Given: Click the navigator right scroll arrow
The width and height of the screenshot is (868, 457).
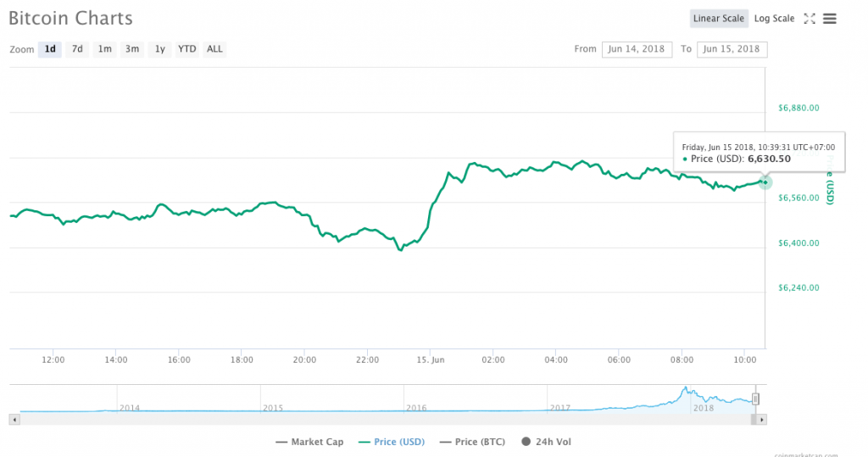Looking at the screenshot, I should point(761,419).
